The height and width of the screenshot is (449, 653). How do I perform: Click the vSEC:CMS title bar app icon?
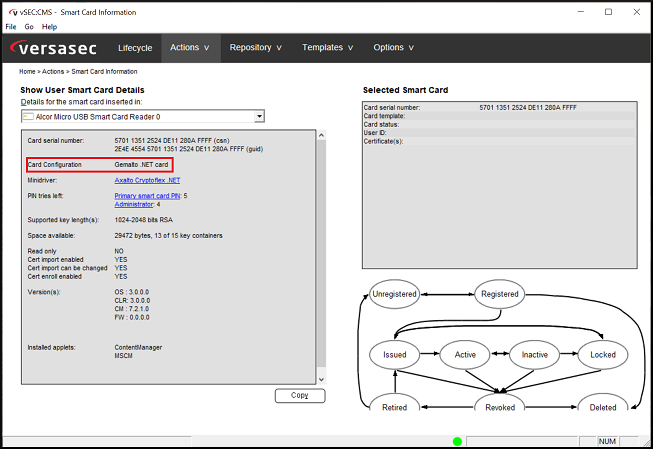11,11
